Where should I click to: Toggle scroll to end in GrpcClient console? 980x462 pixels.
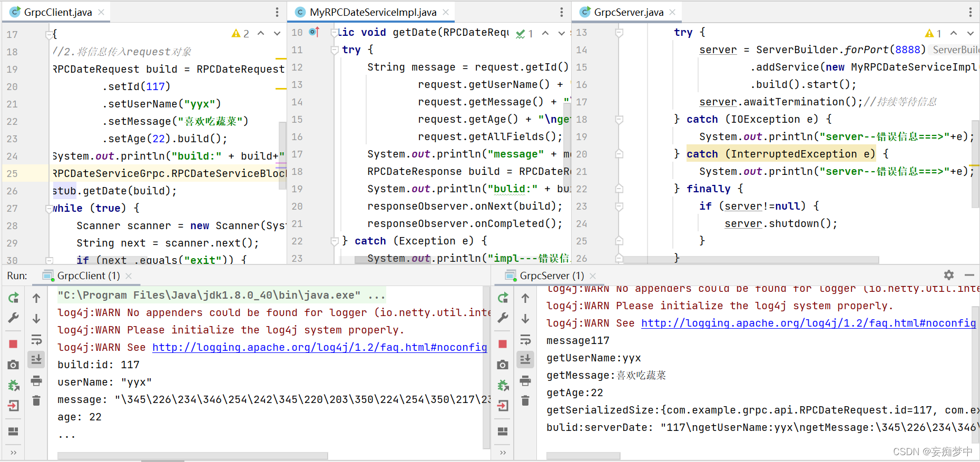point(36,359)
